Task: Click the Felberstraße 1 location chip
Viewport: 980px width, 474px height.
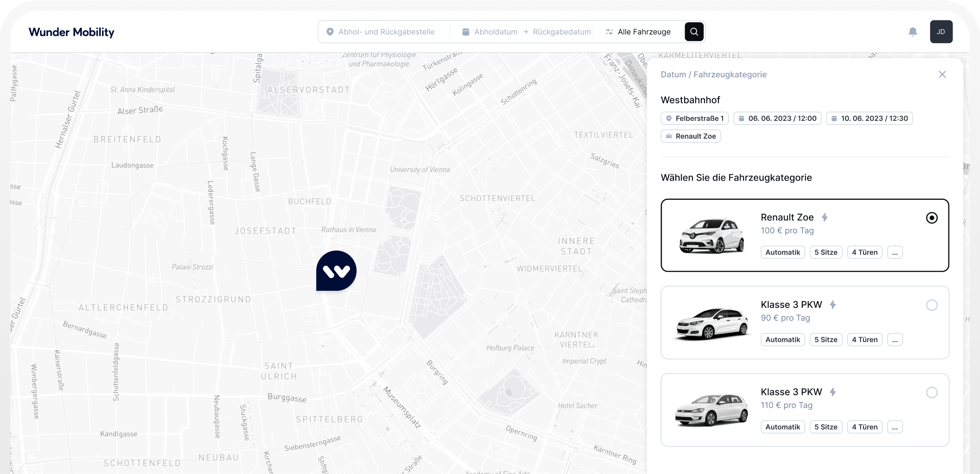Action: click(694, 118)
